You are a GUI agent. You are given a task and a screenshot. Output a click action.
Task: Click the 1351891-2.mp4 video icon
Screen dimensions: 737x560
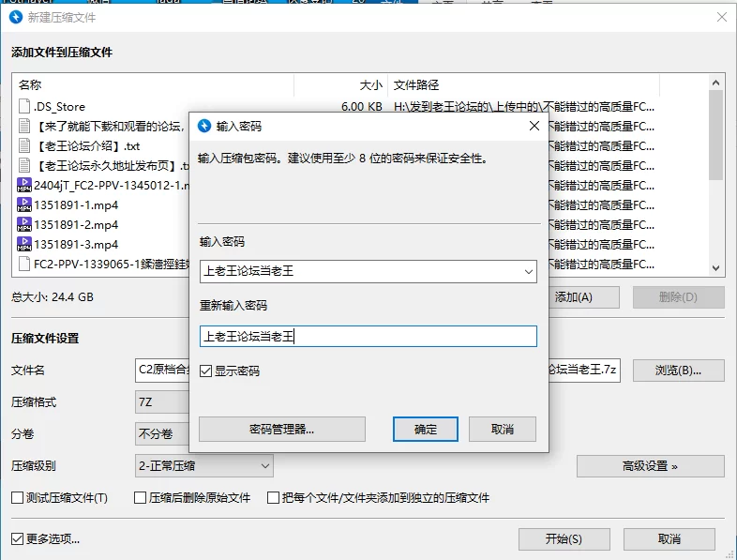pos(24,225)
